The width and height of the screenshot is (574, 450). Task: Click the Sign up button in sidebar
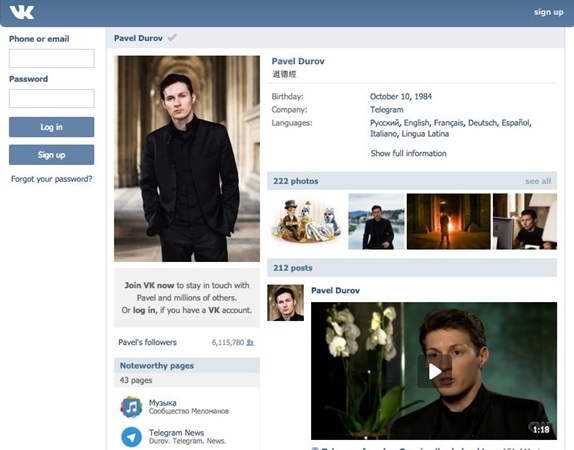pyautogui.click(x=52, y=155)
